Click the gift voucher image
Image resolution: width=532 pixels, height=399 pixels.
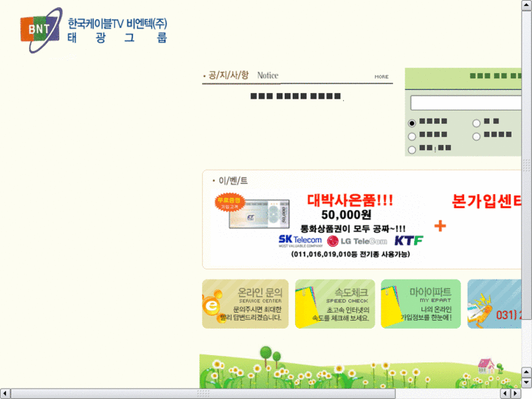tap(259, 214)
